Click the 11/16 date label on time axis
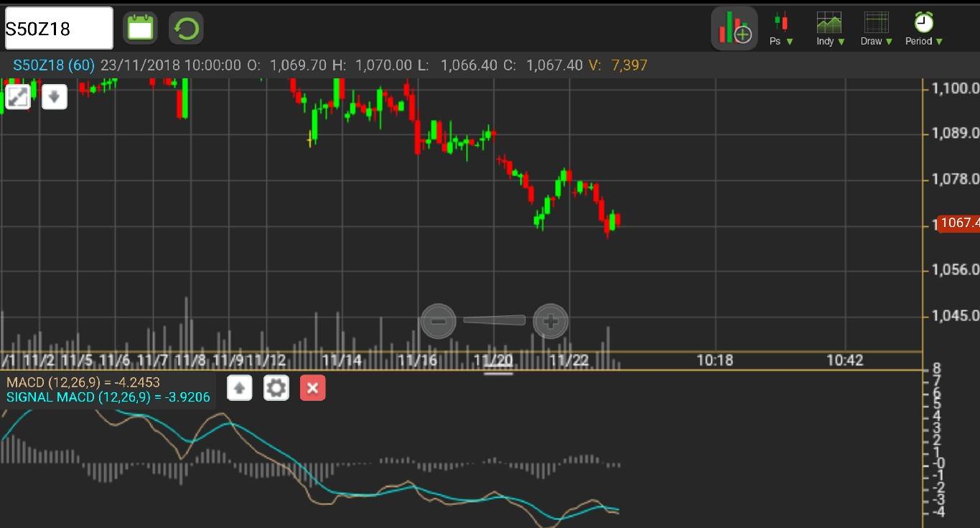This screenshot has width=980, height=528. tap(418, 360)
